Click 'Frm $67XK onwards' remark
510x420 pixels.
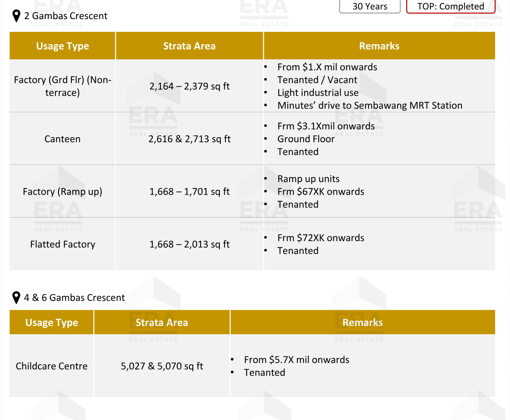click(321, 192)
